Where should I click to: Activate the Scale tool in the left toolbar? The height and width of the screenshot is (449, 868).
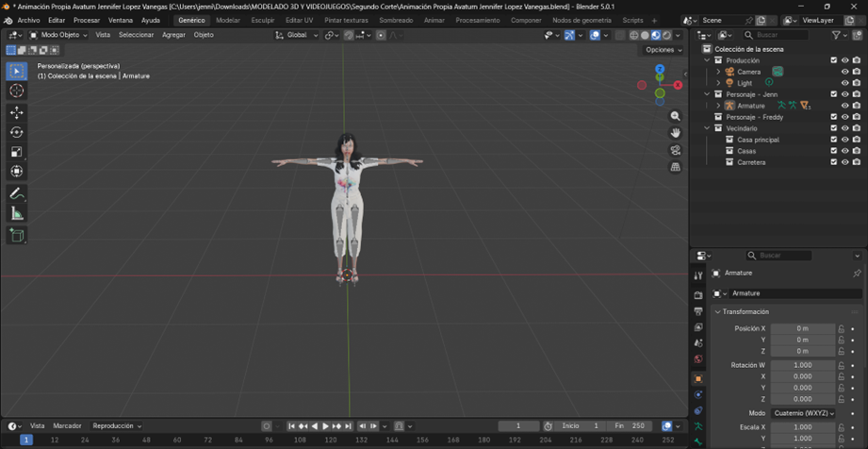(x=17, y=152)
